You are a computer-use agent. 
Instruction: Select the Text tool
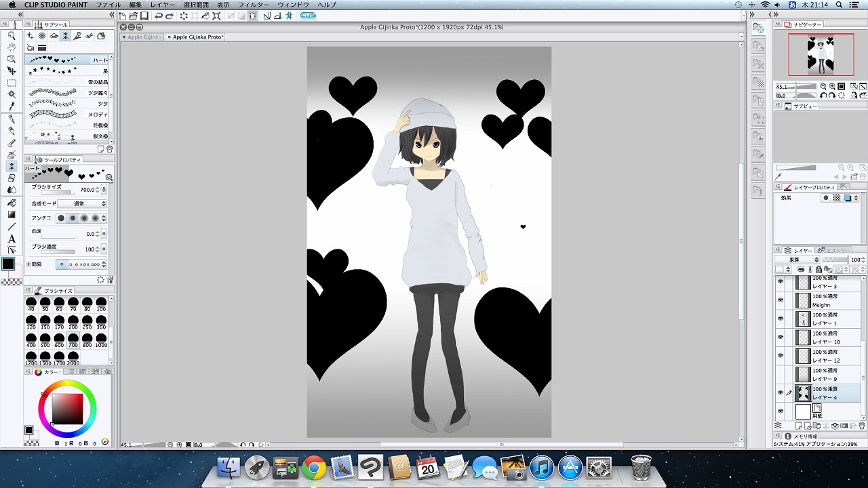pos(12,239)
